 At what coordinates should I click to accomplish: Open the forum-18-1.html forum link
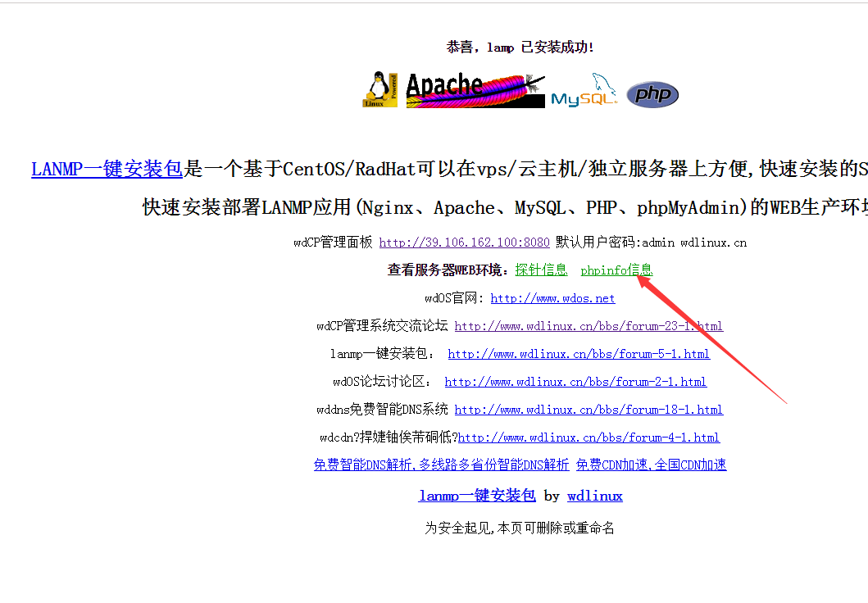click(x=589, y=410)
